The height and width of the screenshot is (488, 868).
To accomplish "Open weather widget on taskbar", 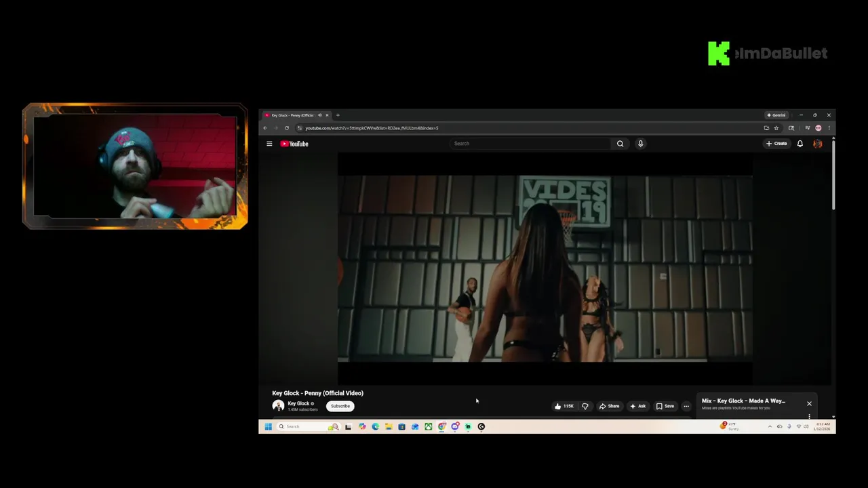I will tap(730, 426).
